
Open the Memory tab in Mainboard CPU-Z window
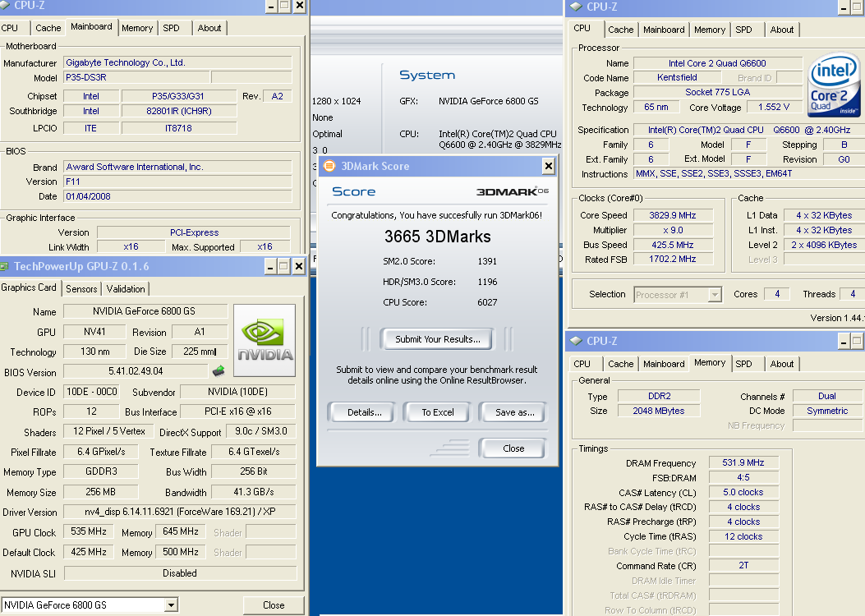tap(137, 28)
